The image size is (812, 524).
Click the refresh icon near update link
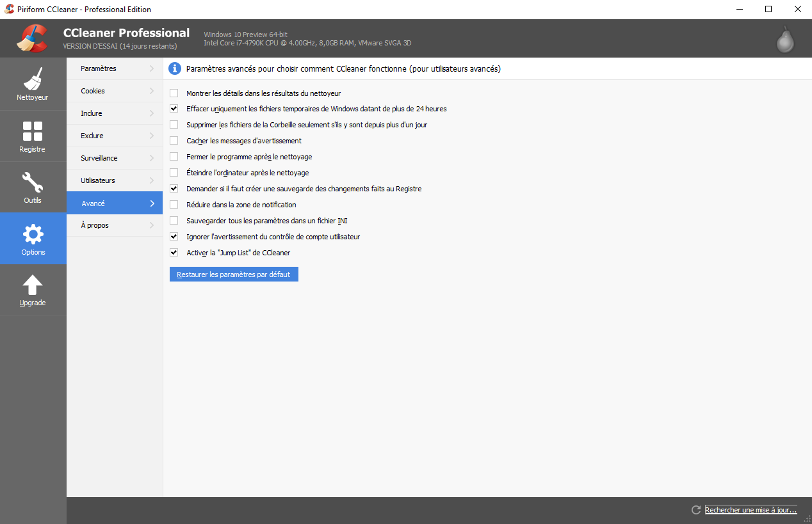point(696,510)
